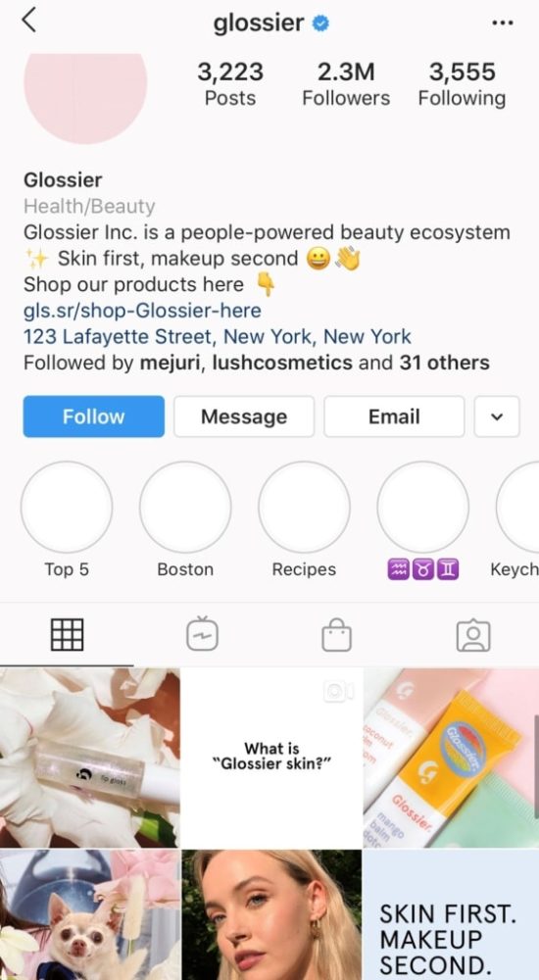Open the 123 Lafayette Street address

tap(217, 337)
